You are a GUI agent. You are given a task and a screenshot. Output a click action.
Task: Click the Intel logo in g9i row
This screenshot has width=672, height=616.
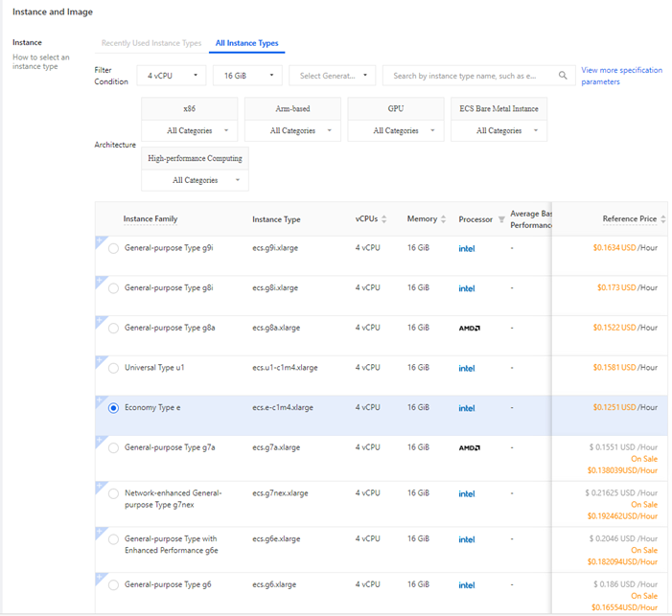466,248
